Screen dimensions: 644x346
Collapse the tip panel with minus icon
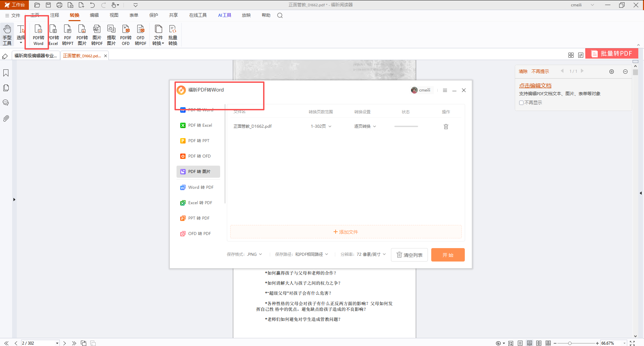(625, 71)
